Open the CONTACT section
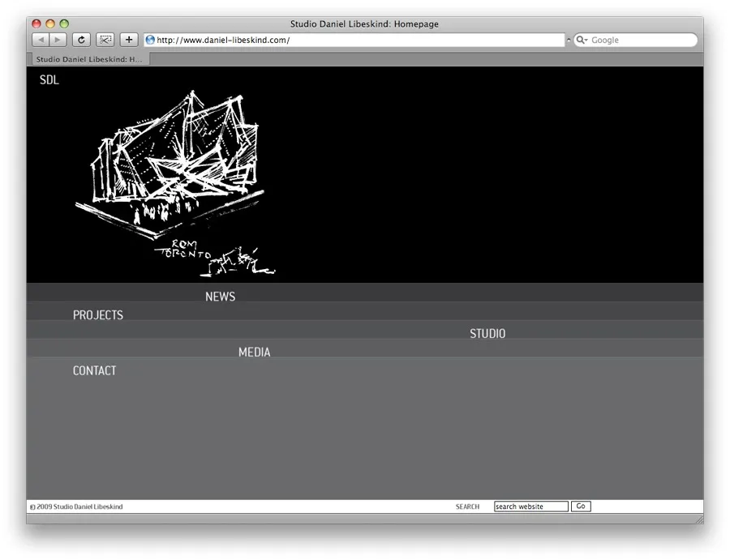730x560 pixels. pos(95,370)
